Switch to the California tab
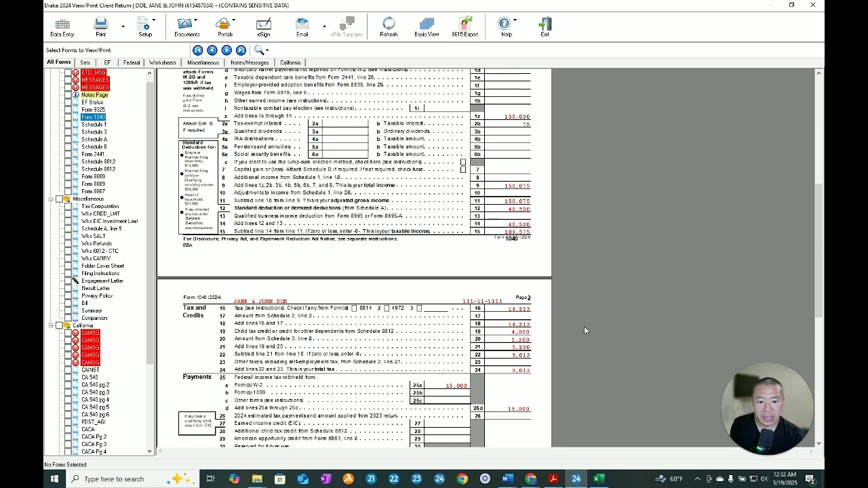The width and height of the screenshot is (868, 488). pyautogui.click(x=290, y=62)
